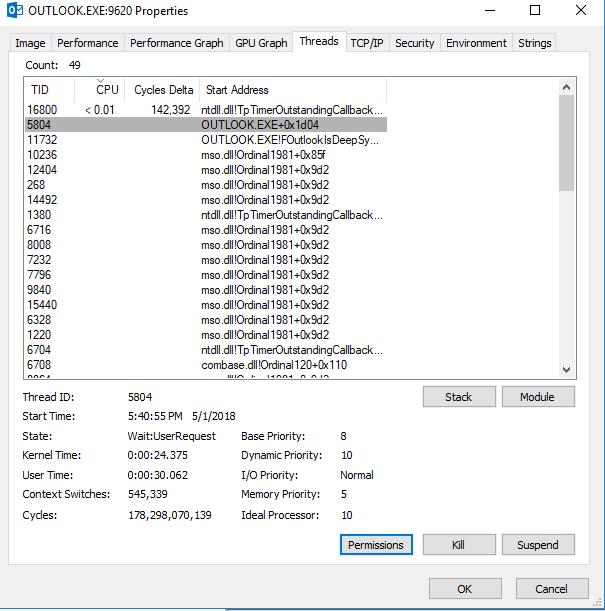
Task: Open the TCP/IP tab
Action: (367, 43)
